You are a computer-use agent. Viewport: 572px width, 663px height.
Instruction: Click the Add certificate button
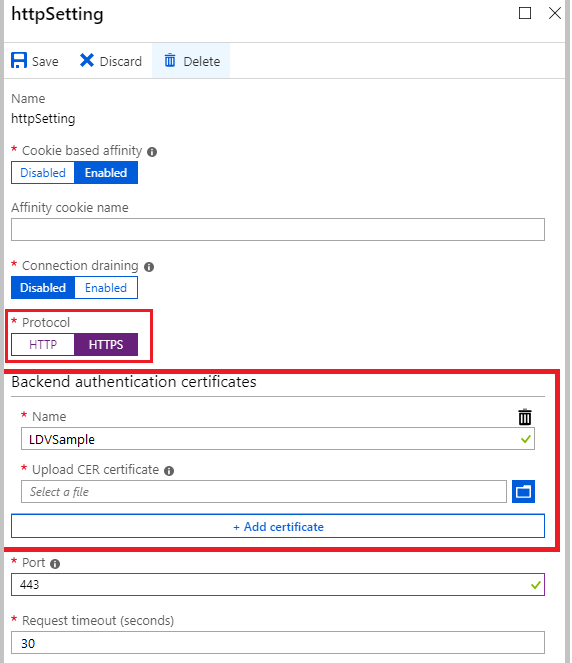(278, 526)
